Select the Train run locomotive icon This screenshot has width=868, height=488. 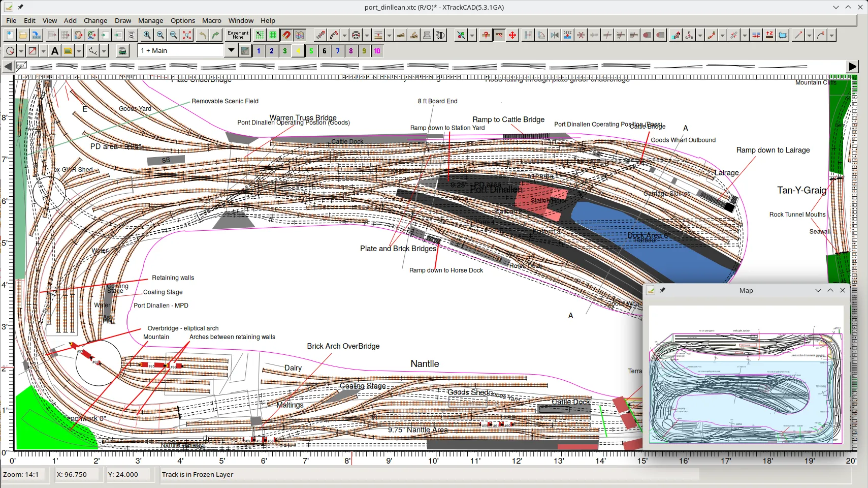click(122, 51)
